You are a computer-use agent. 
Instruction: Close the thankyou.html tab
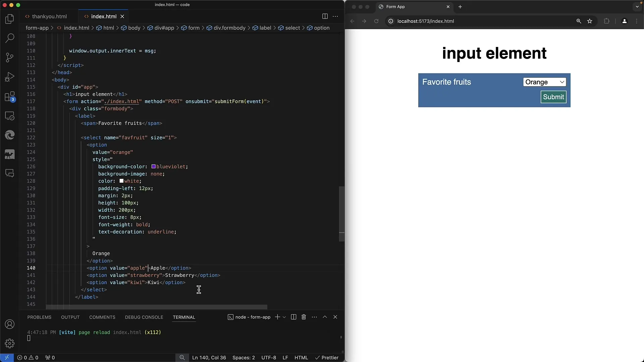pyautogui.click(x=72, y=16)
